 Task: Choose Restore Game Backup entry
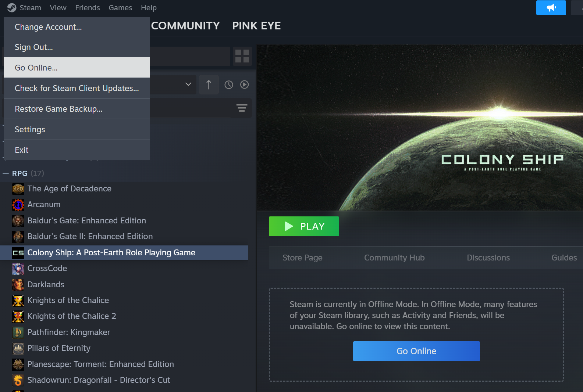[77, 109]
